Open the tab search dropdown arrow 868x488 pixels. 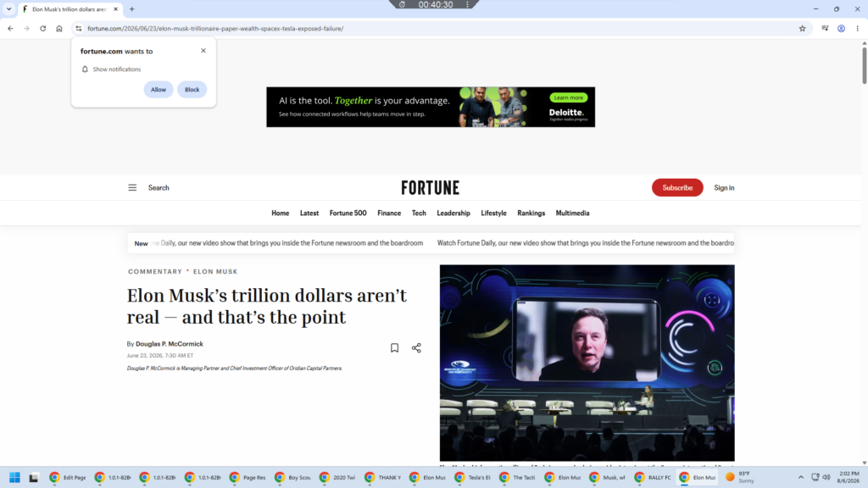[8, 8]
